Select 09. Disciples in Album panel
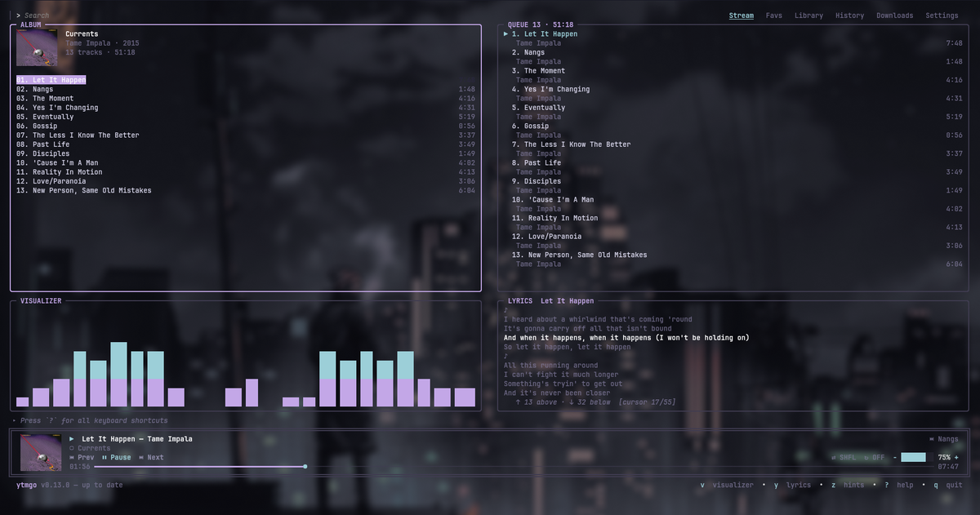Image resolution: width=980 pixels, height=515 pixels. pyautogui.click(x=245, y=153)
